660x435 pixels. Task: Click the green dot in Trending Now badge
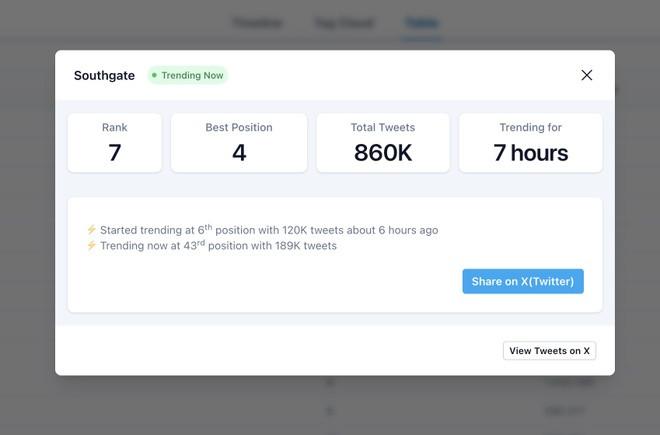(x=154, y=75)
